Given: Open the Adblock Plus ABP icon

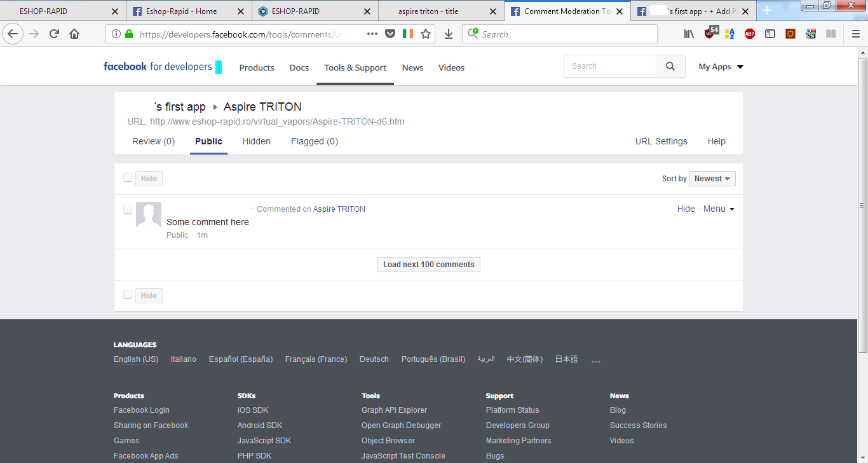Looking at the screenshot, I should 750,34.
